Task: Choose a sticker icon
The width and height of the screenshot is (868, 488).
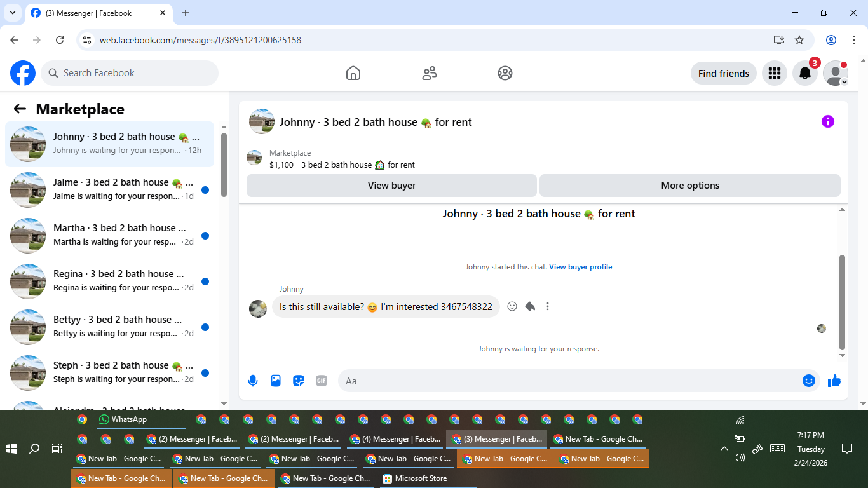Action: tap(299, 381)
